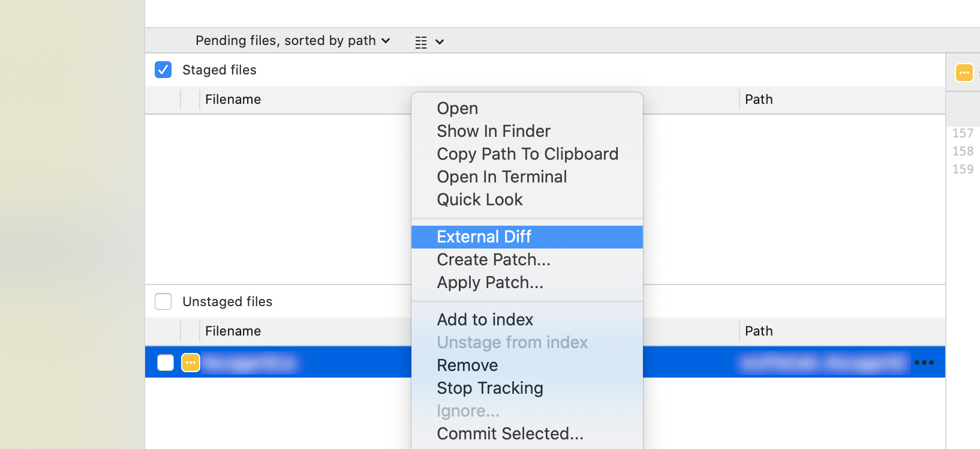Click the list view mode icon
The image size is (980, 449).
(x=421, y=42)
